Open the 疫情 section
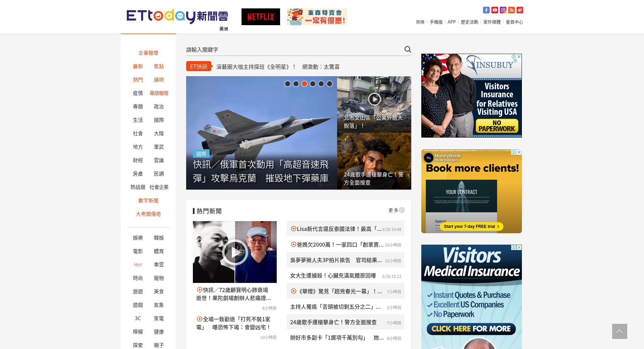 coord(138,93)
